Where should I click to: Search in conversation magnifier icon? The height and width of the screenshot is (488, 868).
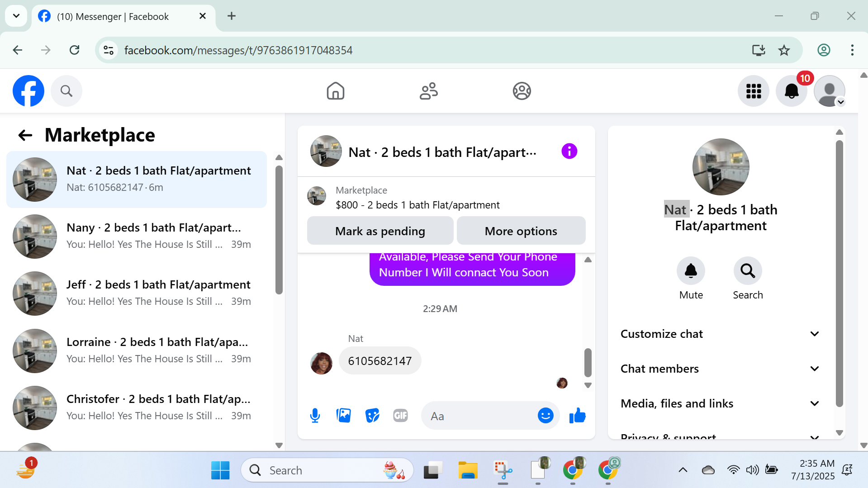(748, 271)
